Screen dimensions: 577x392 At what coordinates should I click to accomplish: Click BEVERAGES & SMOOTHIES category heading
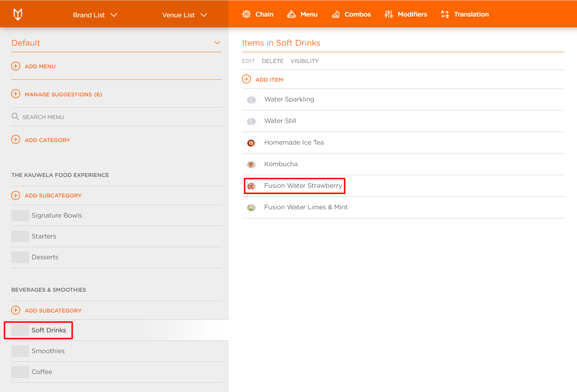49,290
